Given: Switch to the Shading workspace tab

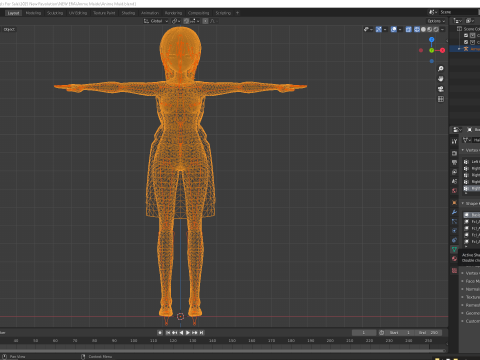Looking at the screenshot, I should click(128, 13).
